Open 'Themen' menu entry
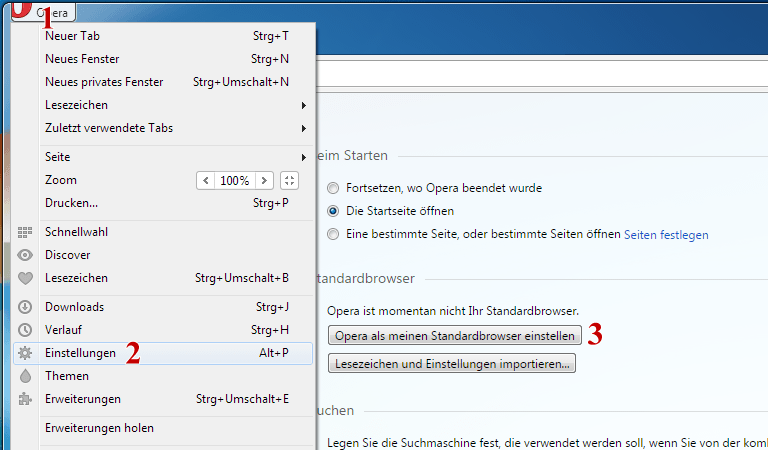768x450 pixels. click(163, 376)
